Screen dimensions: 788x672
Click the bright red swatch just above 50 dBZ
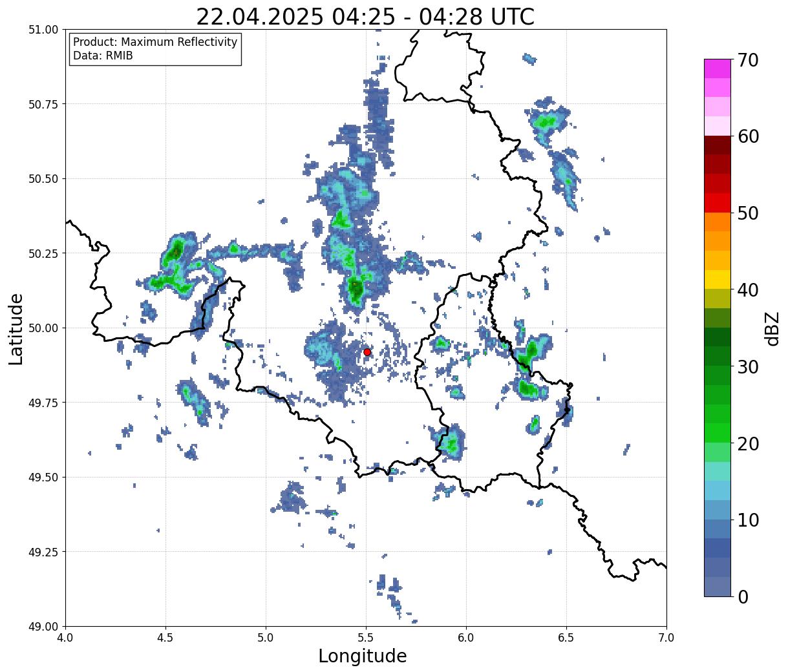tap(718, 203)
